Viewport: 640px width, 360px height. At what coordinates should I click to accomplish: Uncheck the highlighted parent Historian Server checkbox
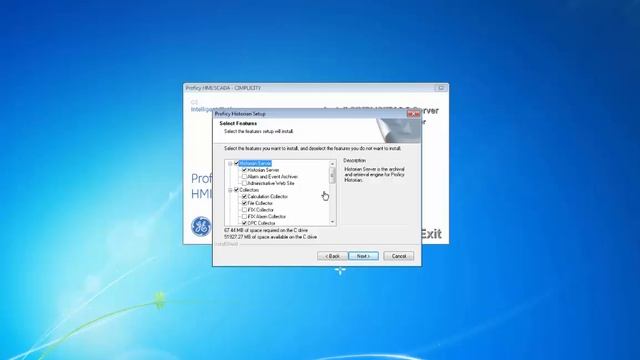(x=236, y=163)
